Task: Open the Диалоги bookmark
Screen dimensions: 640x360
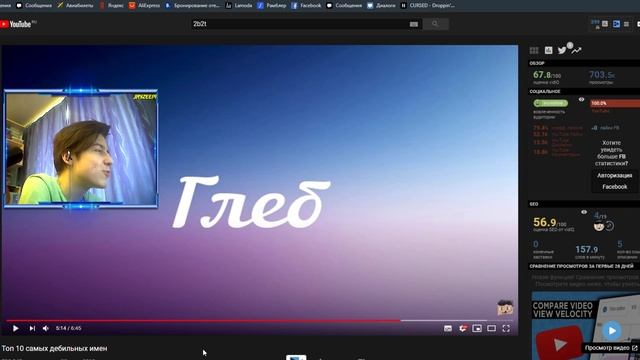Action: pyautogui.click(x=381, y=5)
